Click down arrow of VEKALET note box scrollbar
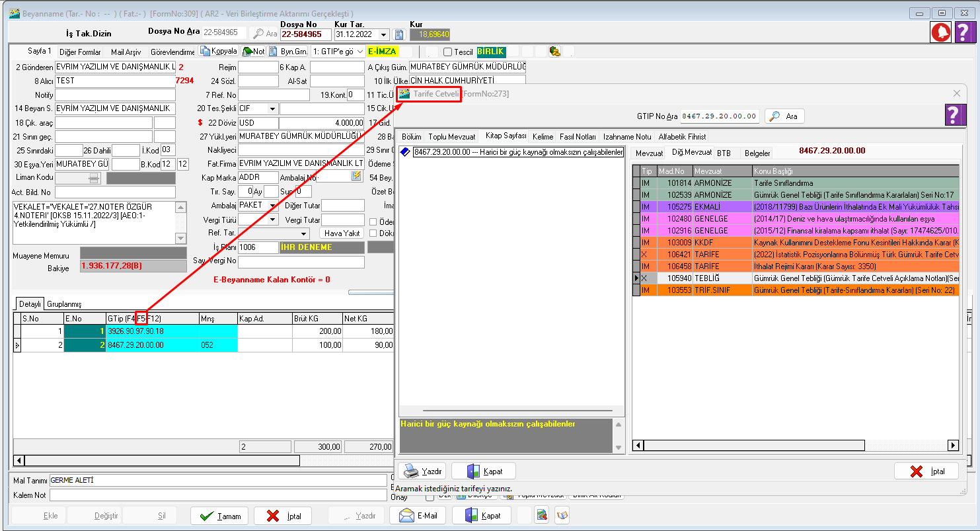980x531 pixels. coord(181,238)
